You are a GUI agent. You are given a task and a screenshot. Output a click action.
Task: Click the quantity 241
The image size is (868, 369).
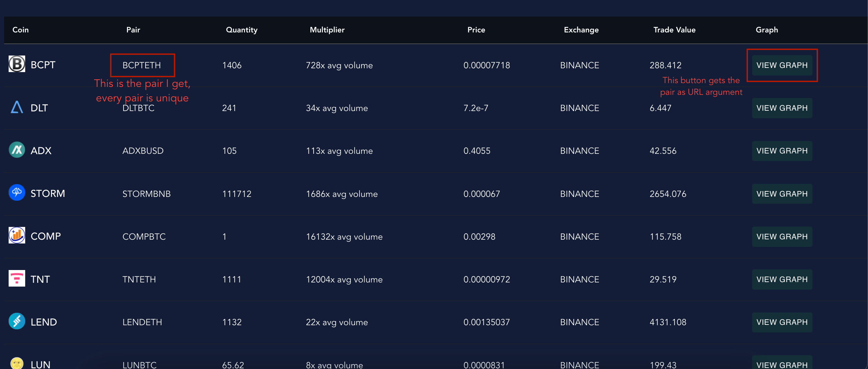click(x=229, y=108)
